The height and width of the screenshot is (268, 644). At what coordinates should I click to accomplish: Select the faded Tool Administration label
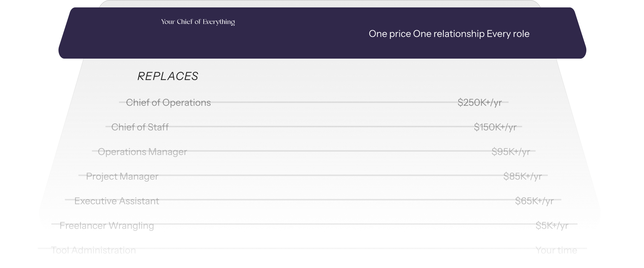coord(93,250)
